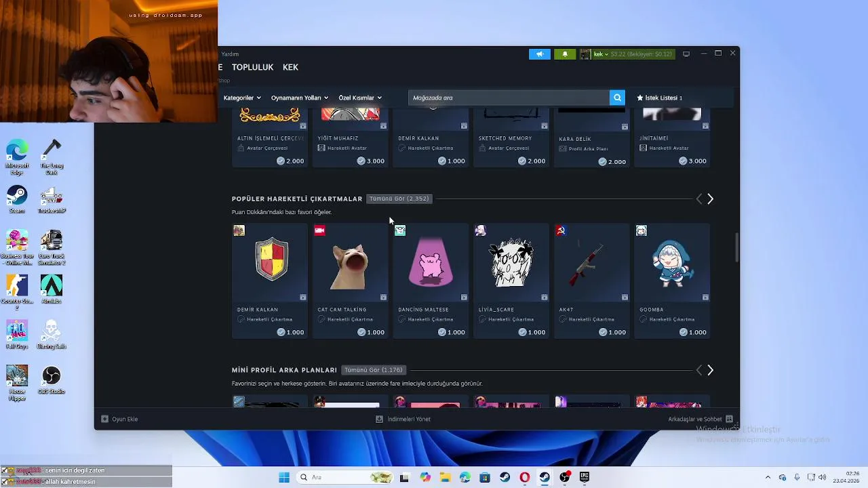Click the blue store search magnifier button
The width and height of the screenshot is (868, 488).
click(x=617, y=98)
